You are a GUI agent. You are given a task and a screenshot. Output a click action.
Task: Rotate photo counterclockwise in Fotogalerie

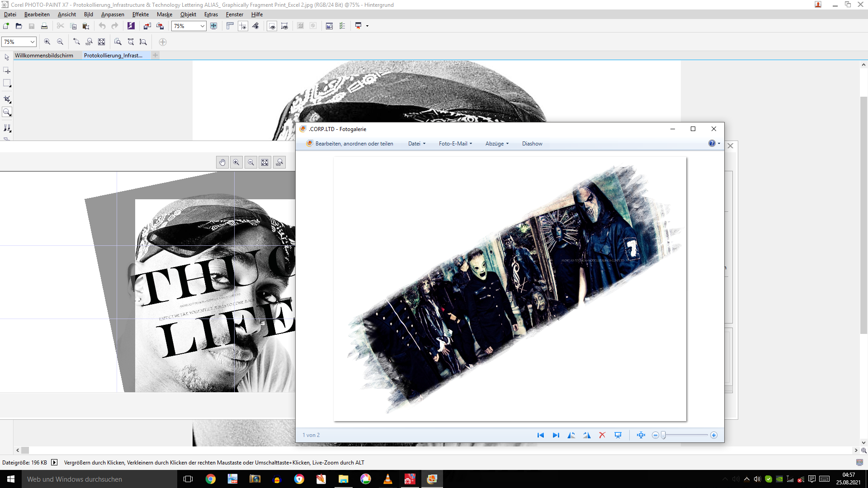(571, 435)
